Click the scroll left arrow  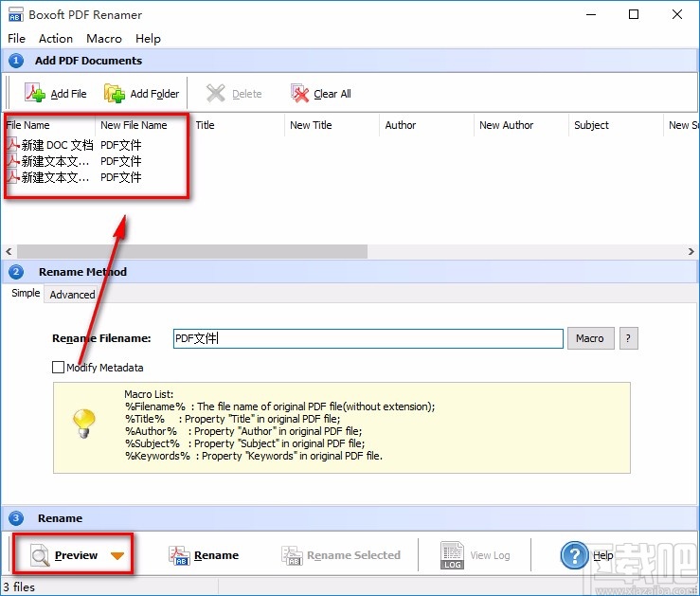(x=9, y=251)
